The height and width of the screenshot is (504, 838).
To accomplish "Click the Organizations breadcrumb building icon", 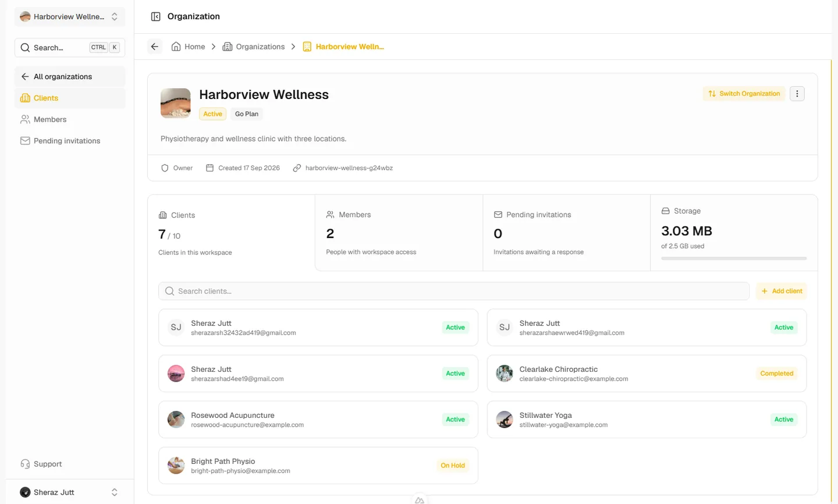I will point(228,47).
